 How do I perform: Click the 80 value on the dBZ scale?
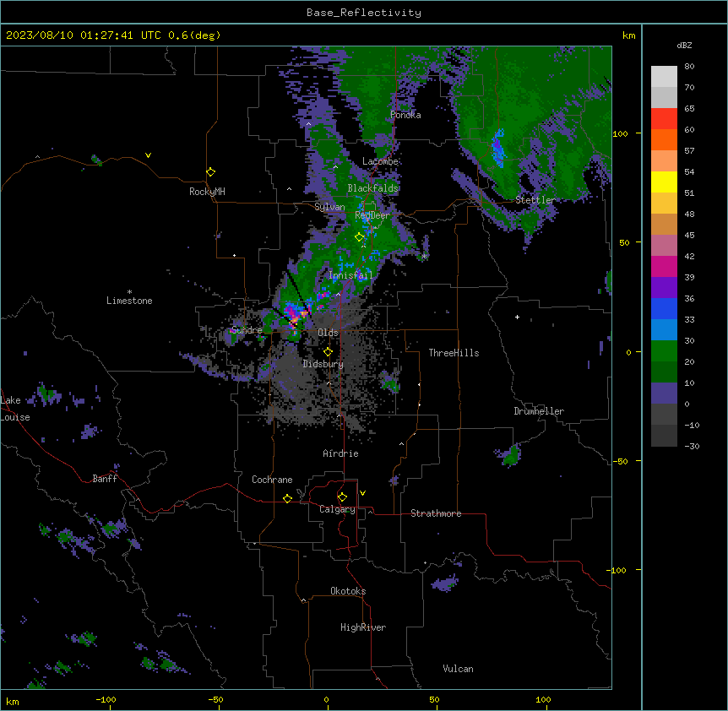[689, 67]
